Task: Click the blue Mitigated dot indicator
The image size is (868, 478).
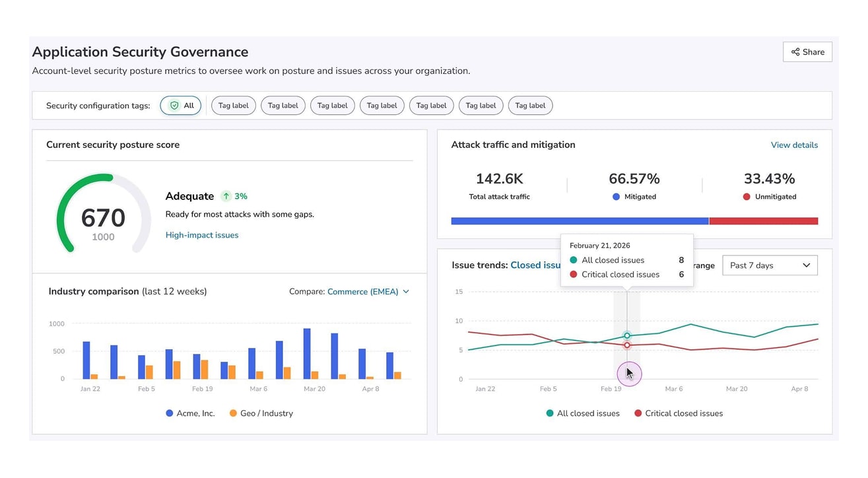Action: (616, 197)
